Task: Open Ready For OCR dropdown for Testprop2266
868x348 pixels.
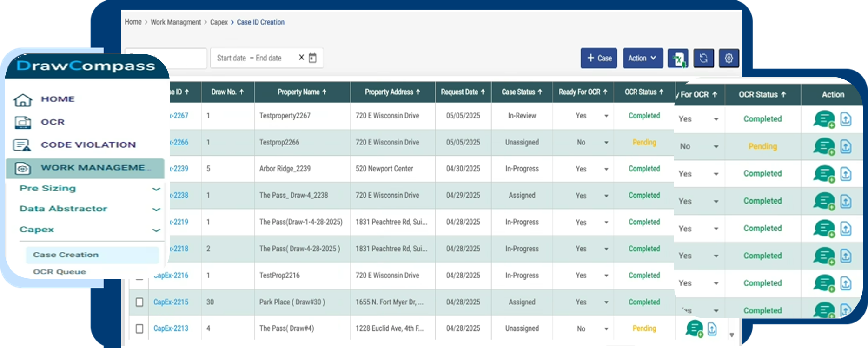Action: click(606, 143)
